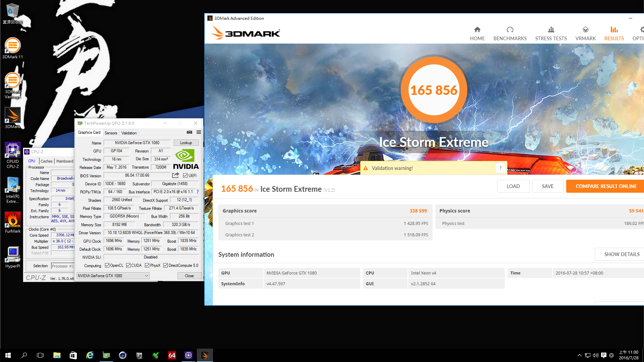Open the 3DMark 11 desktop shortcut
This screenshot has height=362, width=644.
pos(12,48)
